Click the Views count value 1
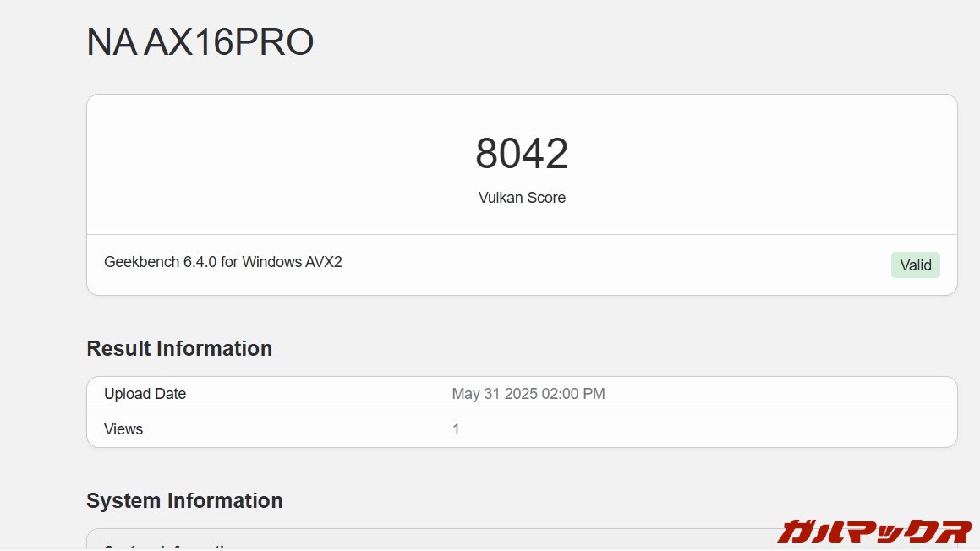The width and height of the screenshot is (980, 551). 455,429
